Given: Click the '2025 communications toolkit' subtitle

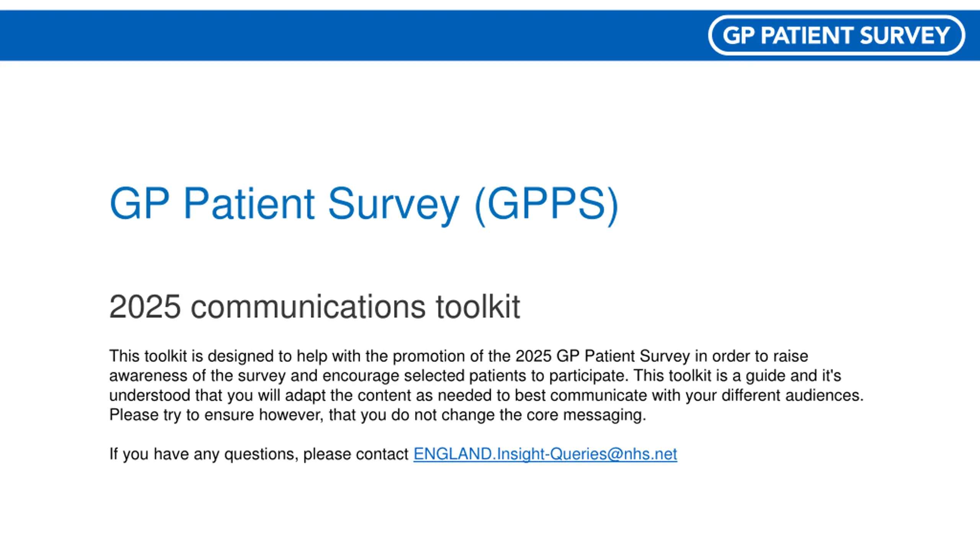Looking at the screenshot, I should tap(315, 306).
